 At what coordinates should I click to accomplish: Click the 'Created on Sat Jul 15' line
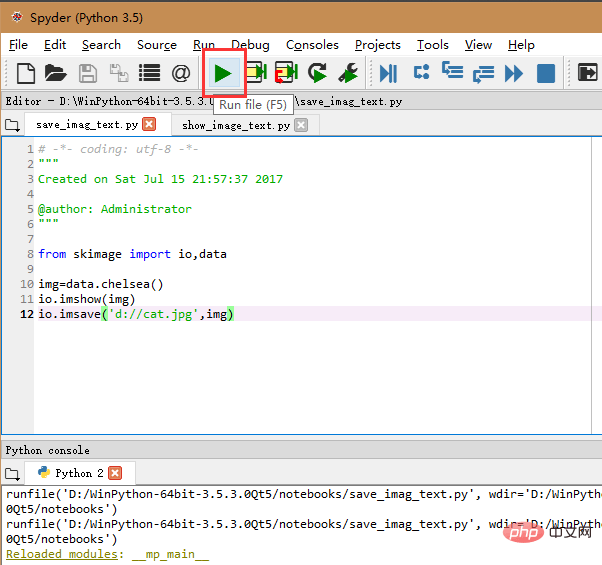[x=160, y=179]
